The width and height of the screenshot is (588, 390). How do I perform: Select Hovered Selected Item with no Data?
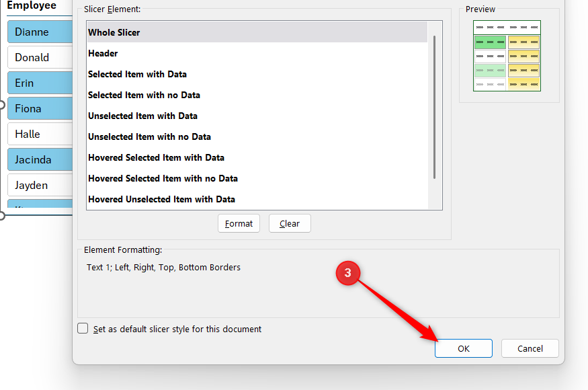coord(257,178)
